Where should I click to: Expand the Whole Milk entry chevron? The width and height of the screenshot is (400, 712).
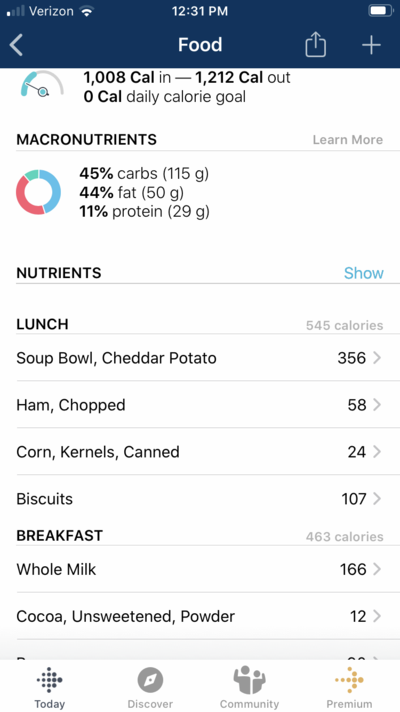click(377, 569)
